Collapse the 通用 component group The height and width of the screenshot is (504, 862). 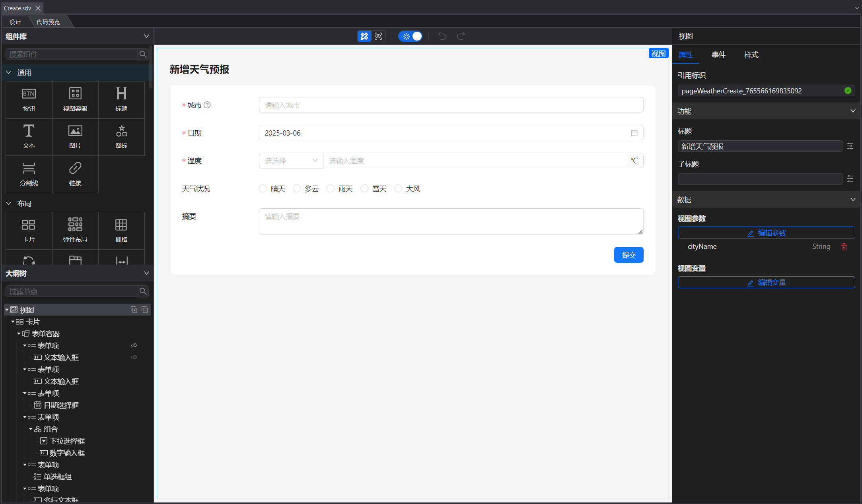point(9,73)
